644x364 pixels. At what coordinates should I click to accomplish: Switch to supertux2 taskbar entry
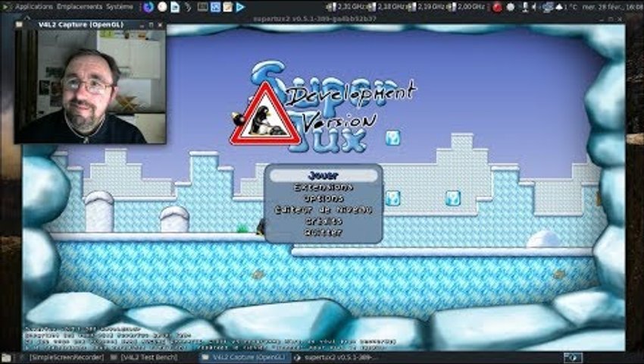[x=336, y=357]
